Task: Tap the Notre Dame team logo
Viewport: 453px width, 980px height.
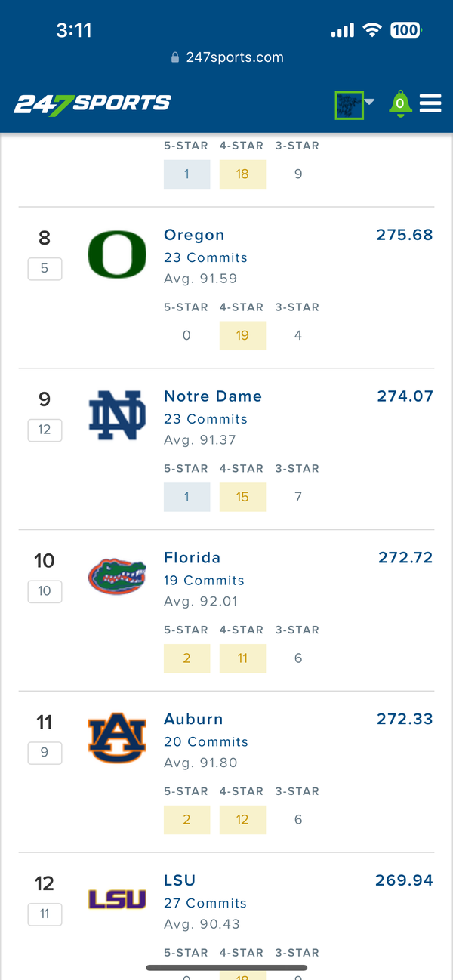Action: [x=117, y=416]
